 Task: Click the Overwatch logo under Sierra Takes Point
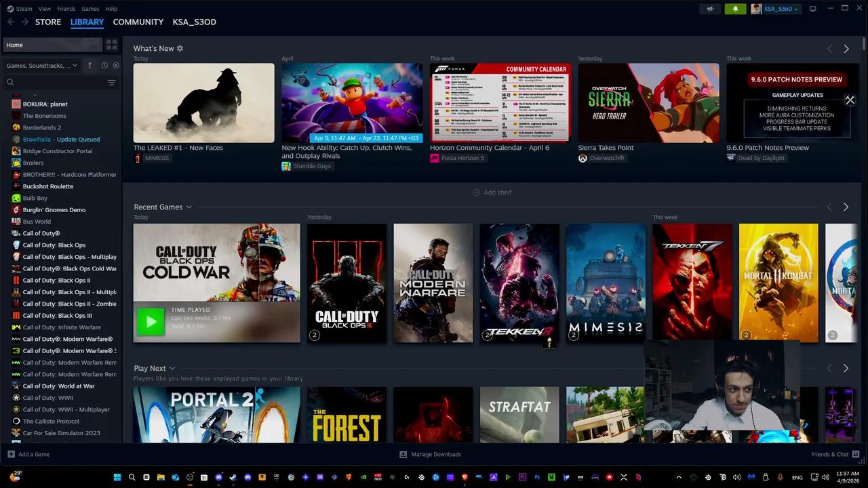pos(583,158)
